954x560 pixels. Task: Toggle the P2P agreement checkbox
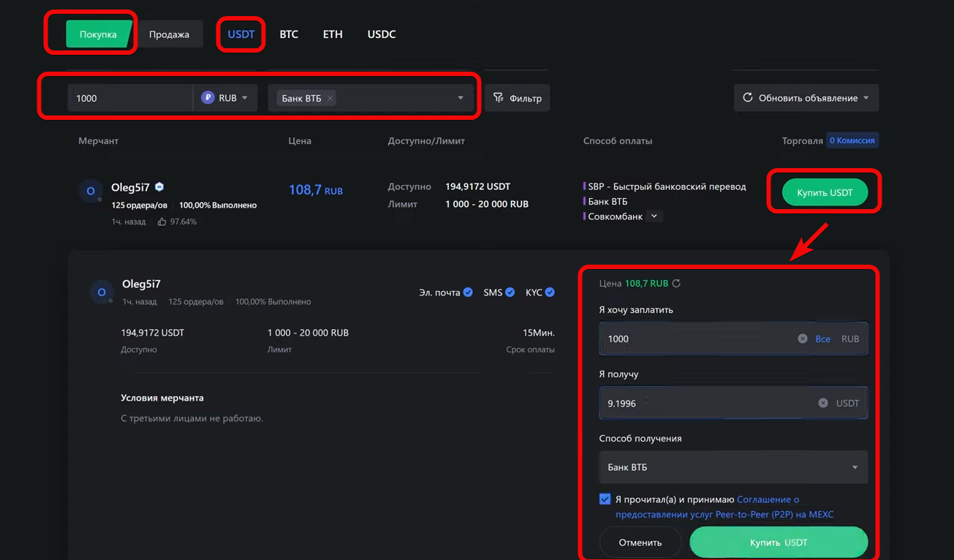coord(605,499)
